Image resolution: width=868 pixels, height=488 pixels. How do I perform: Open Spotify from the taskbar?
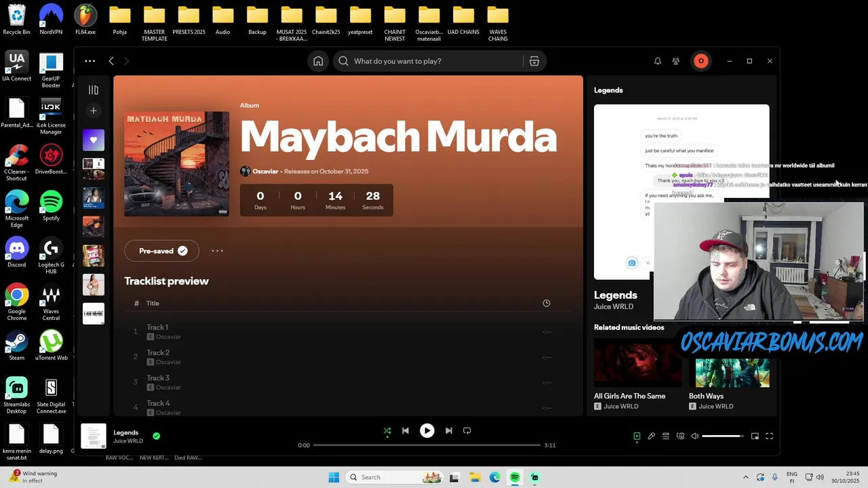click(515, 477)
